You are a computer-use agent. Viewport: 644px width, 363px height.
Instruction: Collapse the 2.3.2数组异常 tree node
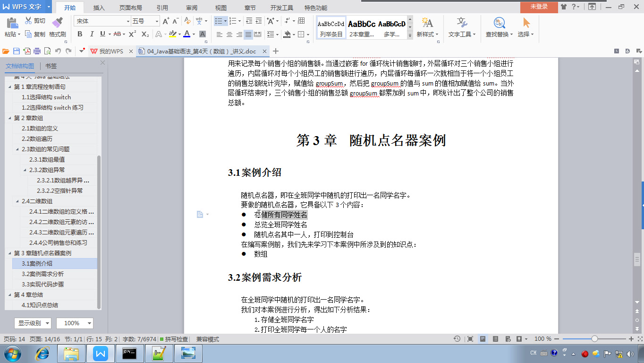click(x=25, y=170)
